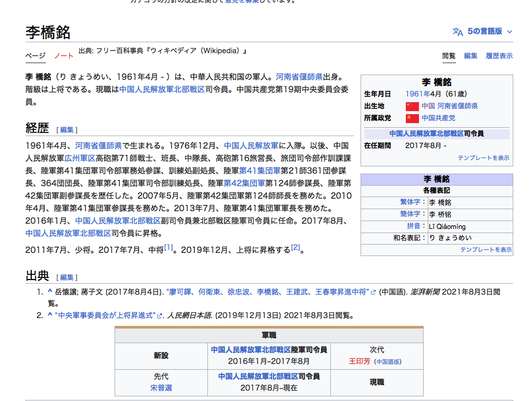532x401 pixels.
Task: Click the 軍職 table header
Action: point(269,335)
